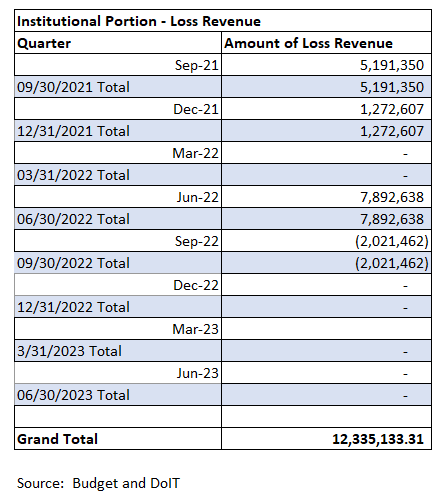
Task: Click the Jun-23 quarter cell
Action: point(118,373)
